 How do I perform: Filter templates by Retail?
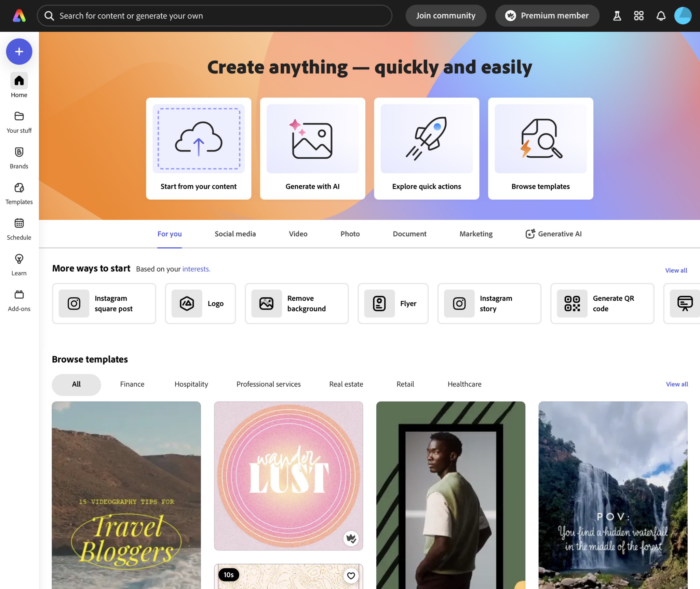(x=405, y=384)
